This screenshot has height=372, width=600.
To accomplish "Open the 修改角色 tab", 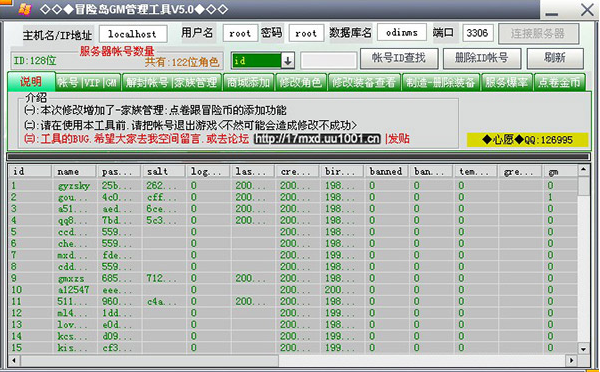I will 301,82.
